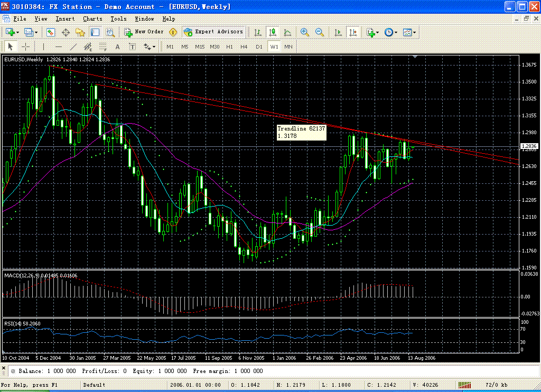Viewport: 541px width, 392px height.
Task: Open the Charts menu
Action: click(92, 18)
